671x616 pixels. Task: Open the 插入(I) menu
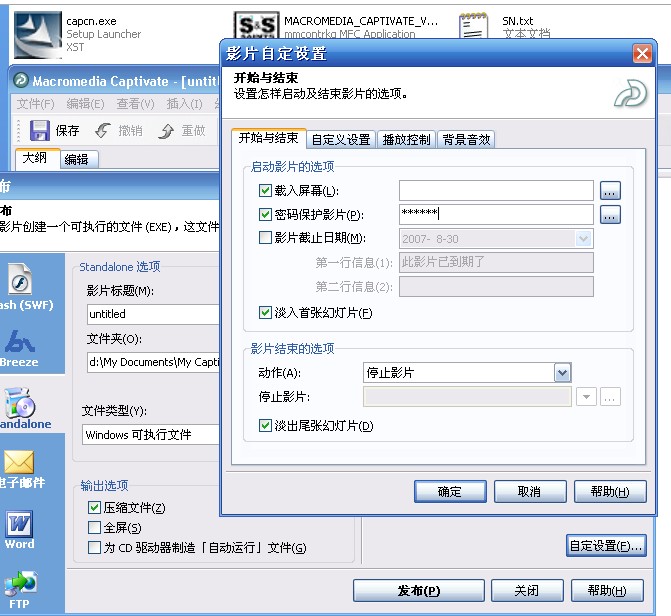184,104
